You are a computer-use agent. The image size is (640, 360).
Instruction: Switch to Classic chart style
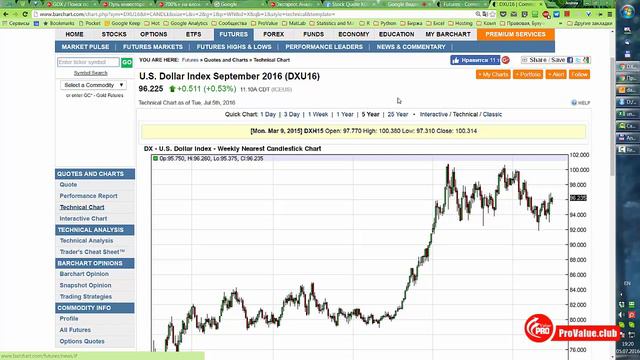(492, 114)
